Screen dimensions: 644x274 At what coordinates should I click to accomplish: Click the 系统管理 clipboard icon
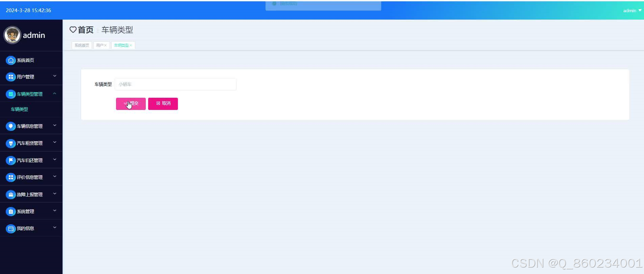click(x=11, y=211)
